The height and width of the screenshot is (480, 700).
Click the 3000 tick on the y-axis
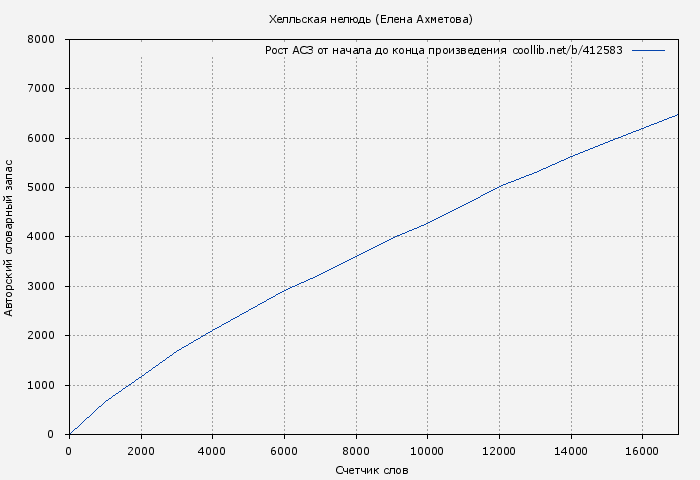click(40, 287)
